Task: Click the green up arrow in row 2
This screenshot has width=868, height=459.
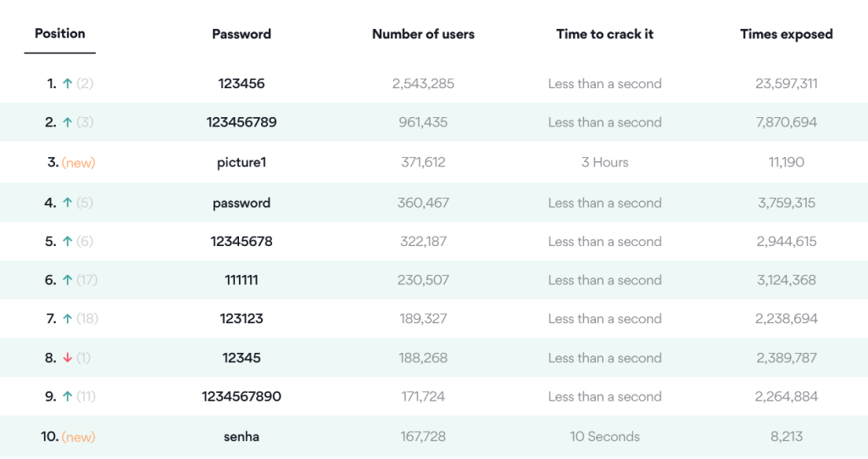Action: [x=67, y=122]
